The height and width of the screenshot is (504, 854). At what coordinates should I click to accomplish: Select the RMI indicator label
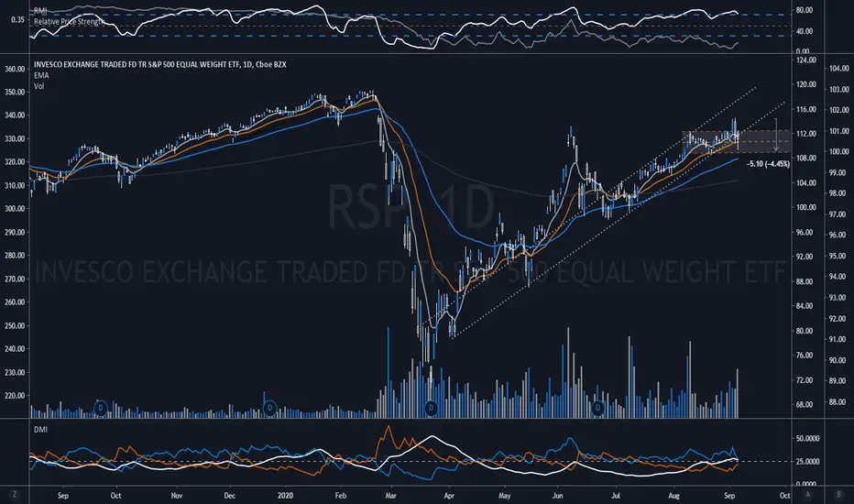point(40,10)
